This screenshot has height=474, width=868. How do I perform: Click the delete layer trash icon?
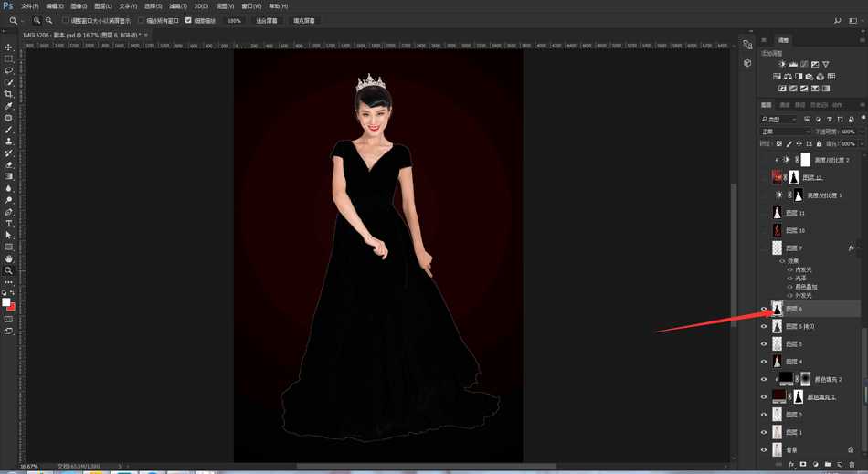point(852,465)
